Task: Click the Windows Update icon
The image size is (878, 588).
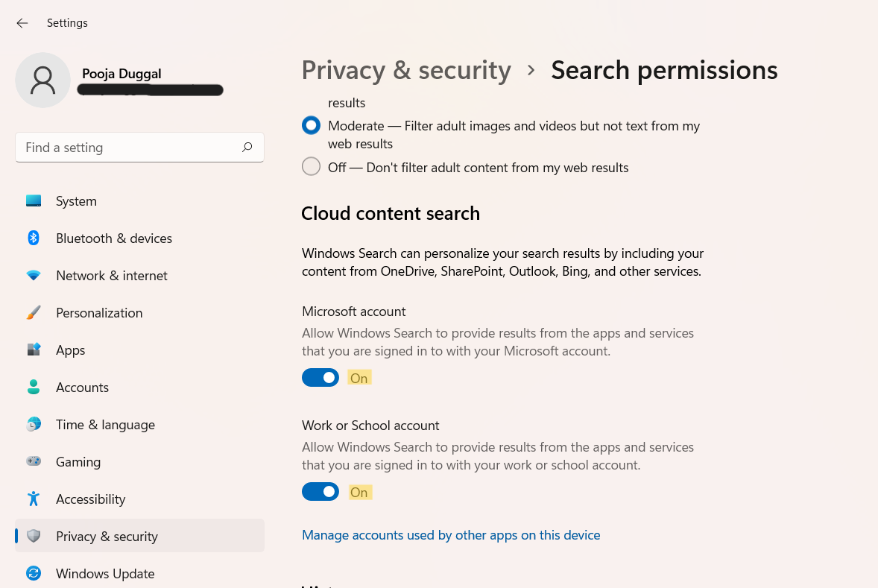Action: tap(34, 574)
